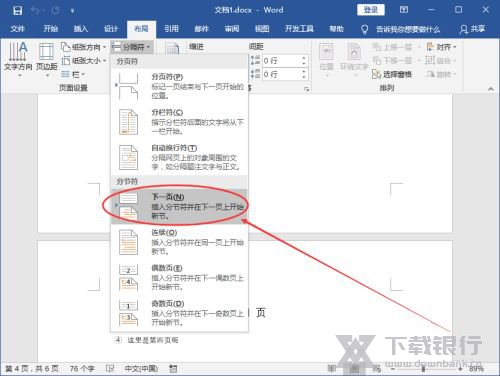The height and width of the screenshot is (376, 500).
Task: Click the 告诉我你想要做什么 search box
Action: [x=400, y=30]
